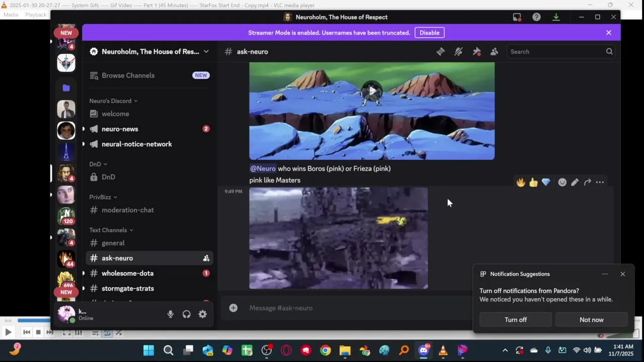Screen dimensions: 644x362
Task: Dismiss the Streamer Mode banner
Action: pyautogui.click(x=609, y=33)
